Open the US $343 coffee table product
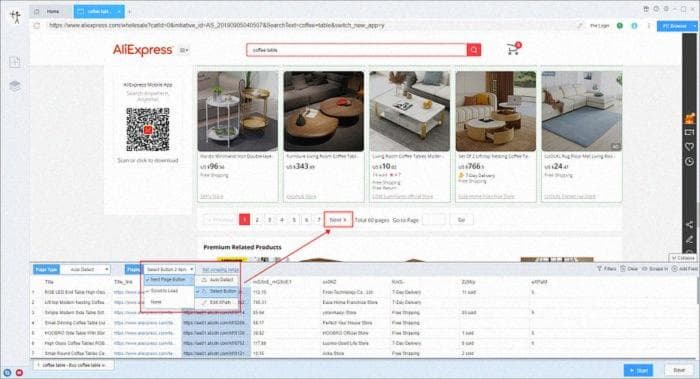This screenshot has width=700, height=379. tap(324, 136)
